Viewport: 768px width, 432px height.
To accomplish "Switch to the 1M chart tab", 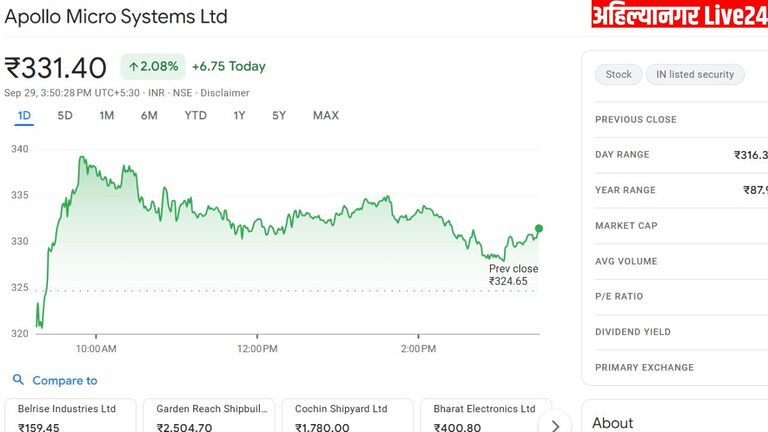I will coord(107,115).
